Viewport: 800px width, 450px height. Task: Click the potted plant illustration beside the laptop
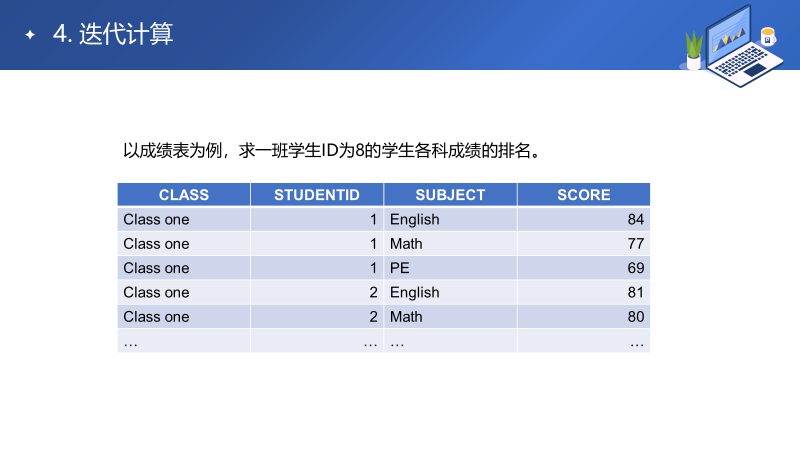(x=694, y=50)
